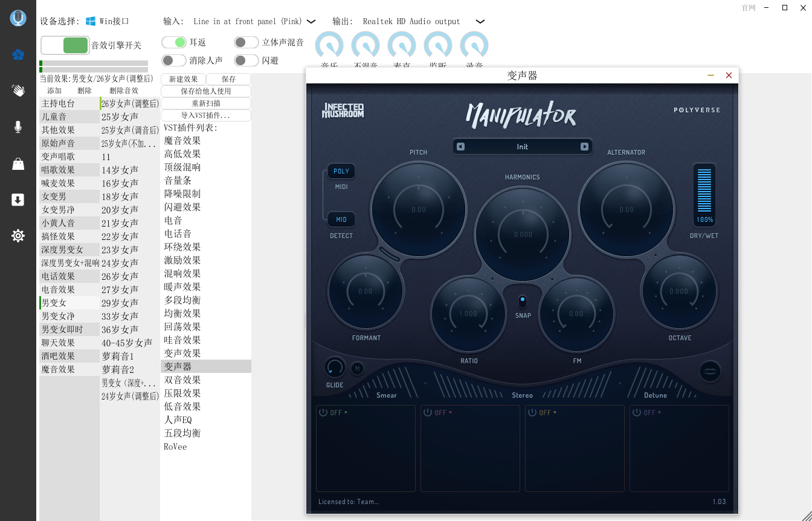Open the 官网 official website link
The height and width of the screenshot is (521, 812).
749,8
